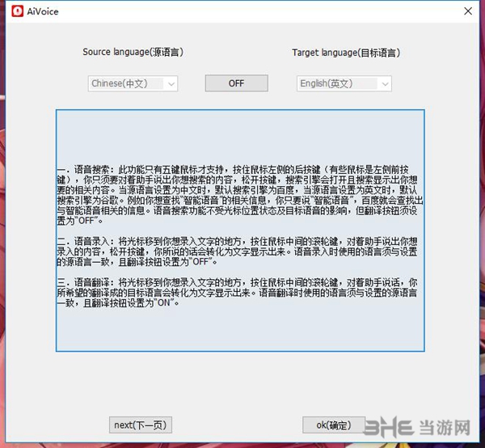The height and width of the screenshot is (448, 485).
Task: Click the arrow of the English(英文) combo box
Action: (384, 83)
